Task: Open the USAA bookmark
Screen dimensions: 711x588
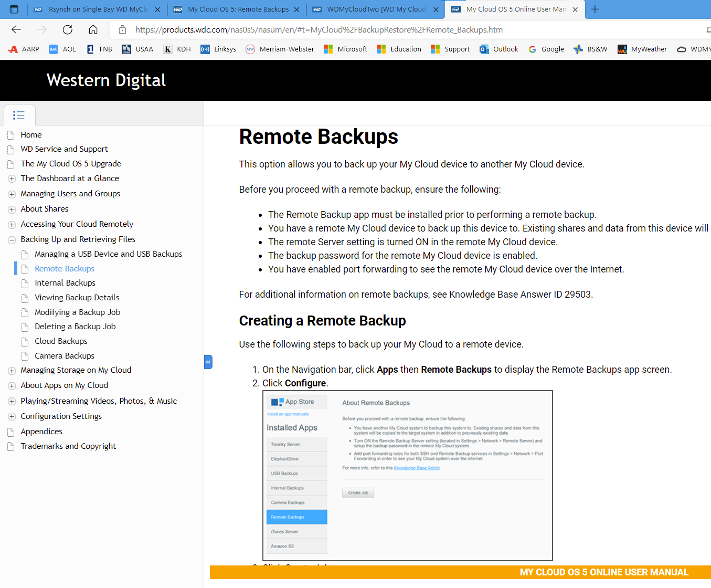Action: point(137,49)
